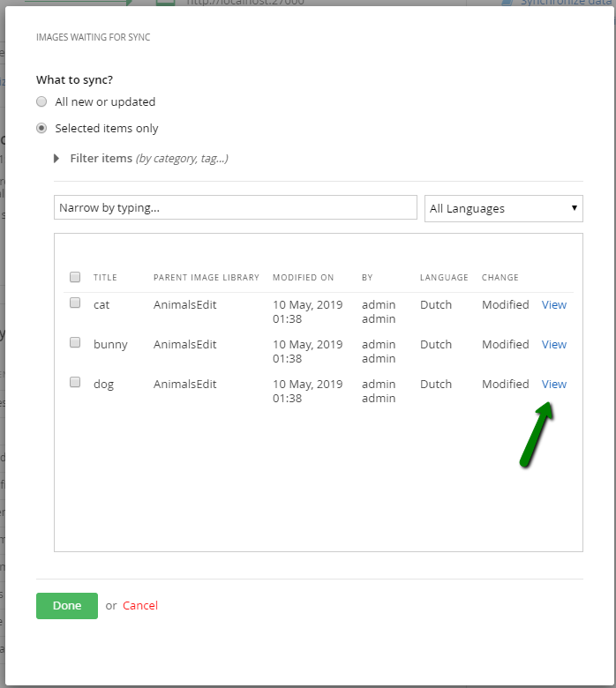This screenshot has width=616, height=688.
Task: Open the View link for 'dog'
Action: tap(553, 384)
